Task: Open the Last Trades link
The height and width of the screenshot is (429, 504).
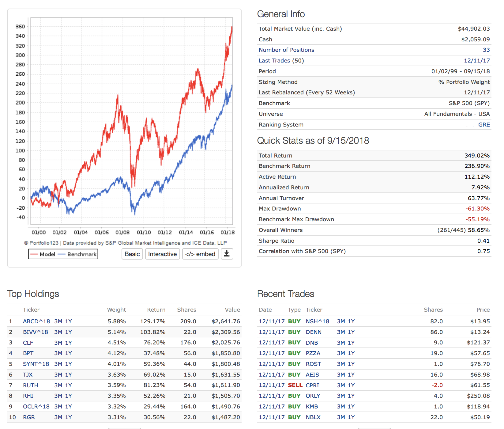Action: [x=274, y=61]
